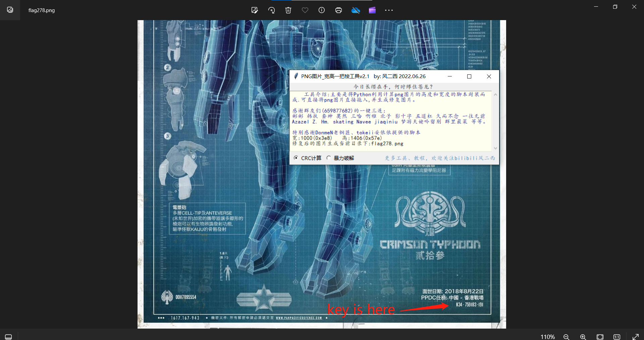Click the scroll down arrow in tool text box

tap(495, 148)
